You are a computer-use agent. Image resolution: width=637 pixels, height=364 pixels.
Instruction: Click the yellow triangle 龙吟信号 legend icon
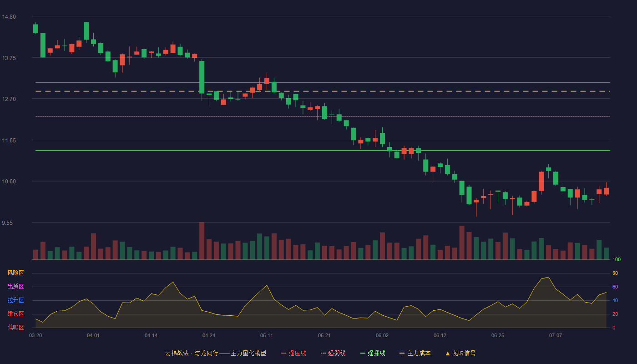(x=448, y=353)
